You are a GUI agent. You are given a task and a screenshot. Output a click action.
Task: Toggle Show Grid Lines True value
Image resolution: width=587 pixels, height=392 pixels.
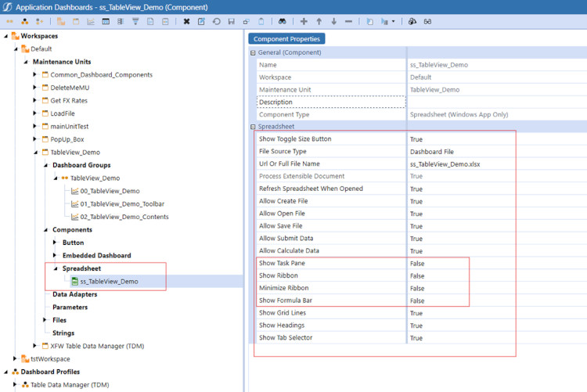[x=417, y=313]
